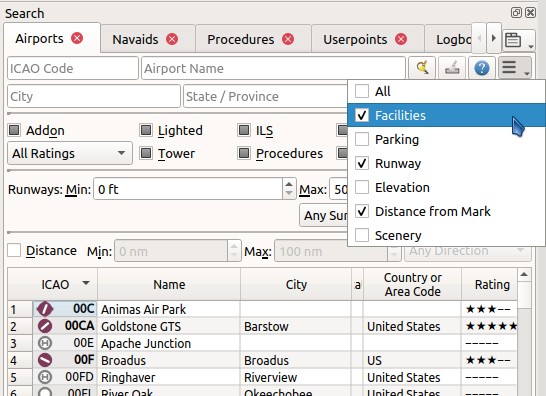Screen dimensions: 546x396
Task: Increase runway minimum length stepper
Action: [x=289, y=184]
